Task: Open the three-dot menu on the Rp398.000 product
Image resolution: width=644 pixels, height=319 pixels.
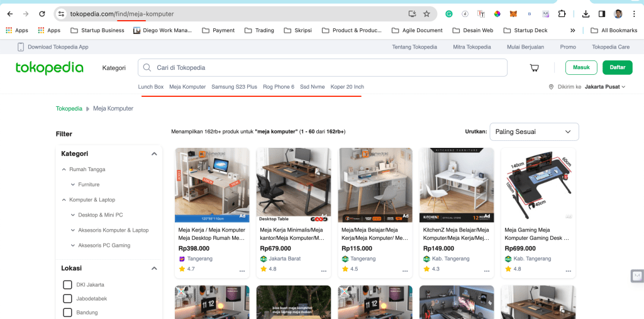Action: pos(242,271)
